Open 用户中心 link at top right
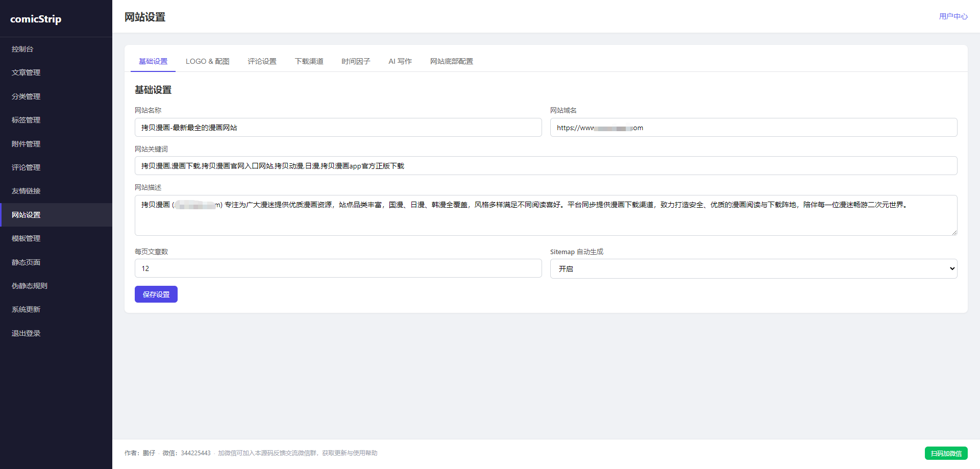The width and height of the screenshot is (980, 469). coord(953,16)
